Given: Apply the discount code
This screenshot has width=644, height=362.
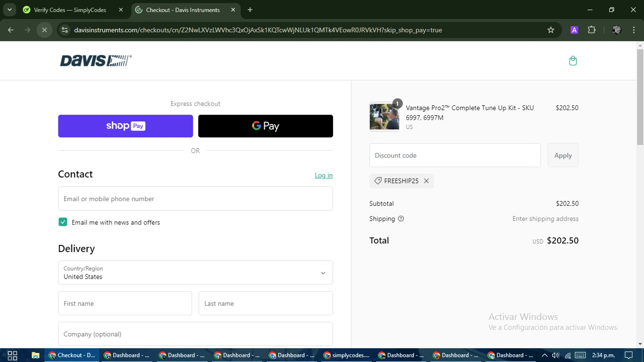Looking at the screenshot, I should pyautogui.click(x=563, y=155).
